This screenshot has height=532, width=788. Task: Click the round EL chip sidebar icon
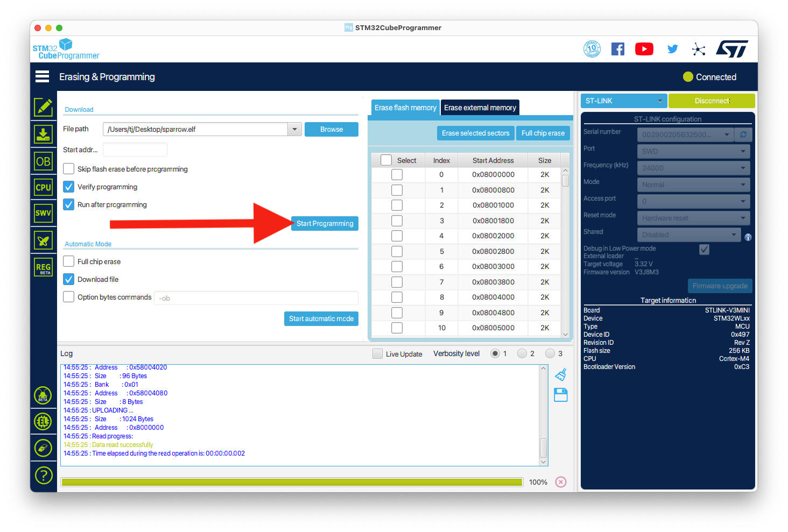[43, 421]
